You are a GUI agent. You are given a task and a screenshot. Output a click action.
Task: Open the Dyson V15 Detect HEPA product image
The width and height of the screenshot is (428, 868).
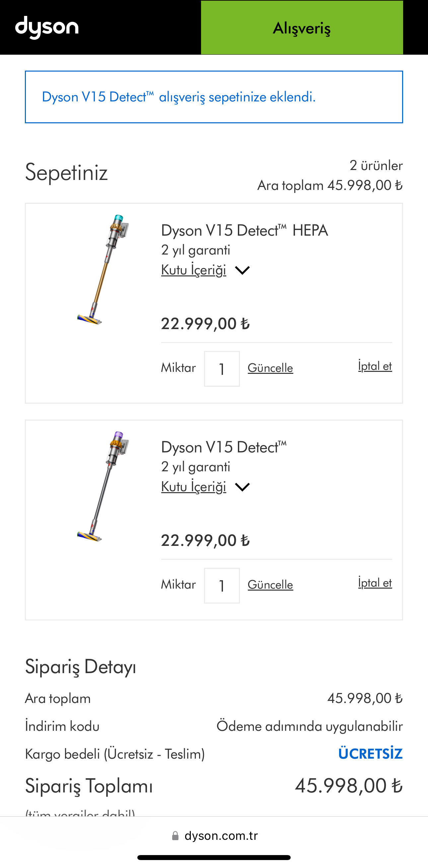pyautogui.click(x=103, y=269)
